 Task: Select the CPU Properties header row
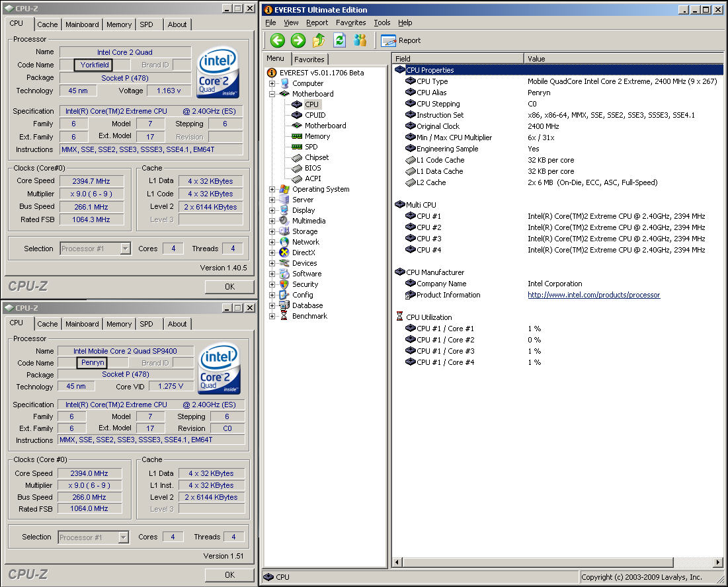559,70
